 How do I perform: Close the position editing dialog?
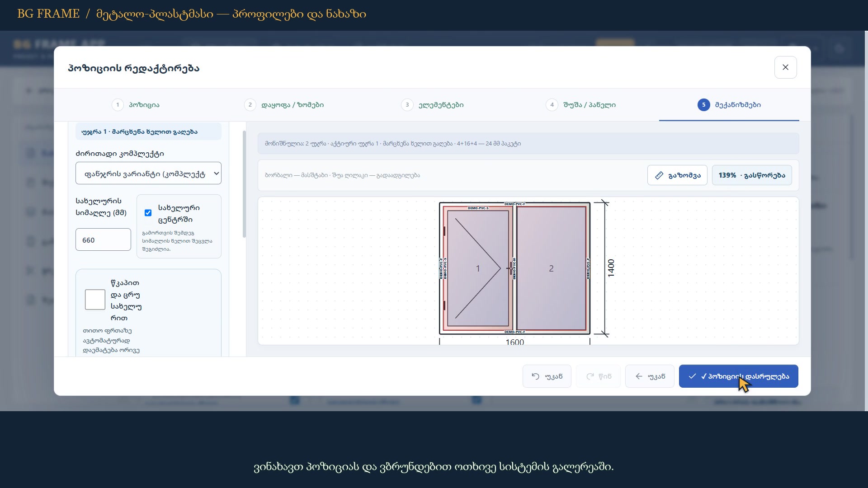click(785, 67)
